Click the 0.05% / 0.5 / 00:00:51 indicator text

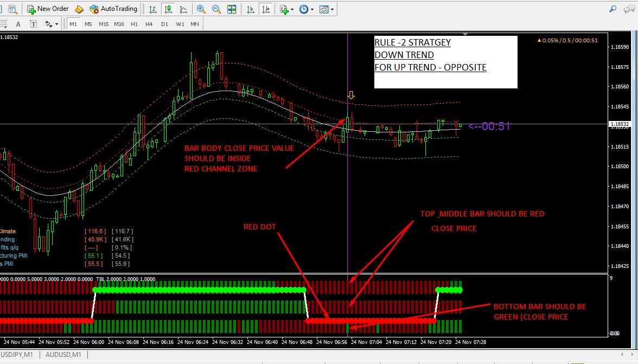tap(567, 40)
